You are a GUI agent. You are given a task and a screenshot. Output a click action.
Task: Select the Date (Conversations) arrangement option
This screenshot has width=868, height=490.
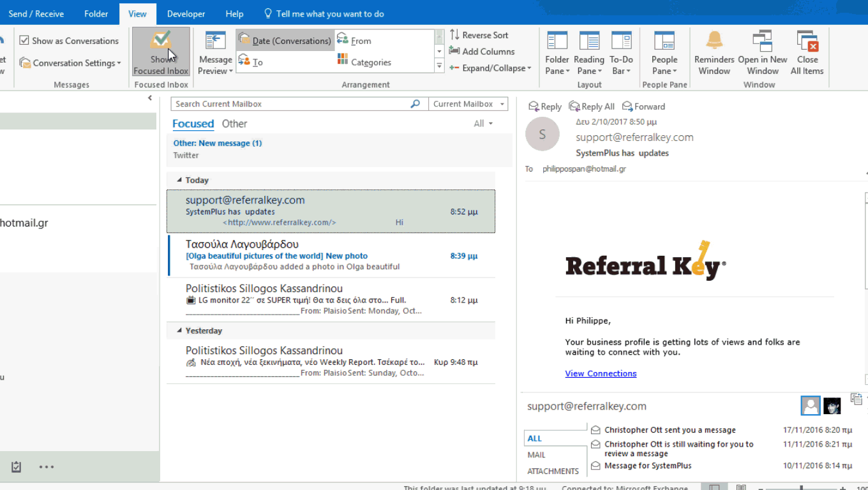click(x=285, y=41)
